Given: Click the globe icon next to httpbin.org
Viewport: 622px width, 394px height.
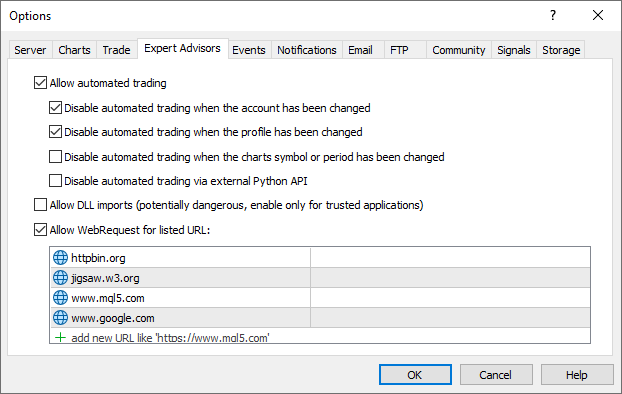Looking at the screenshot, I should coord(60,258).
